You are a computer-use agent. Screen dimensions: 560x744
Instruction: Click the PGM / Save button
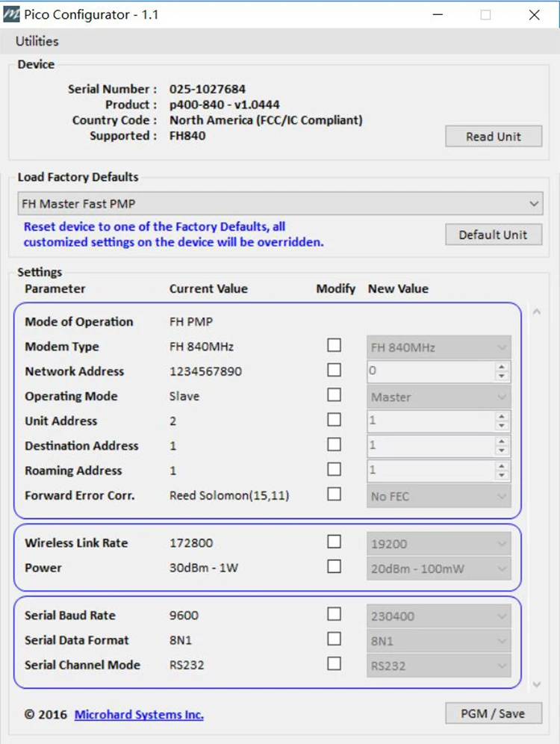click(493, 713)
